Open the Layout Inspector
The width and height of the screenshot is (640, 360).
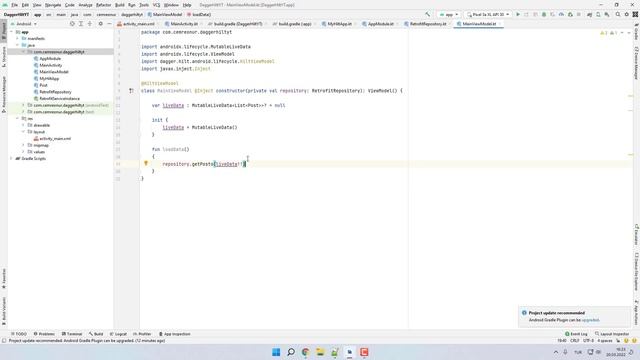612,334
